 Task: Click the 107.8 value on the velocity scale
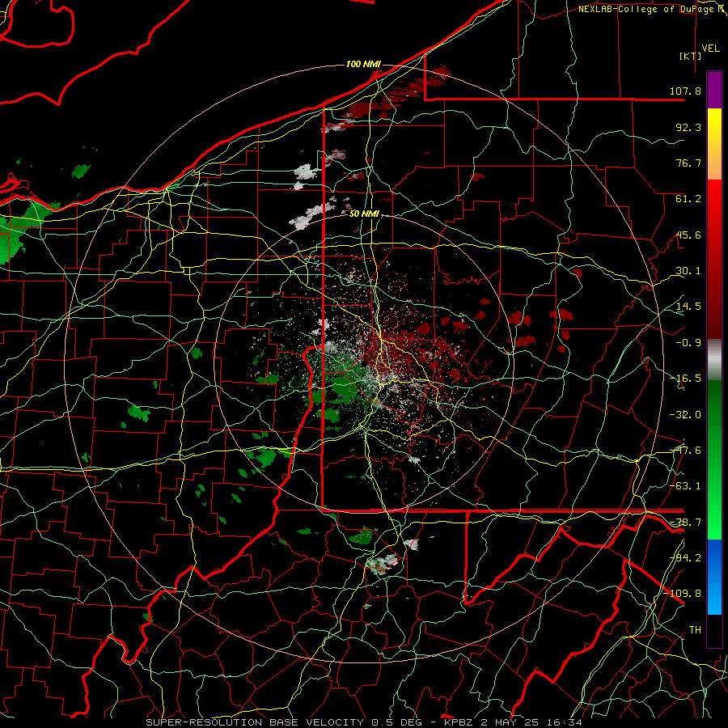[x=685, y=91]
